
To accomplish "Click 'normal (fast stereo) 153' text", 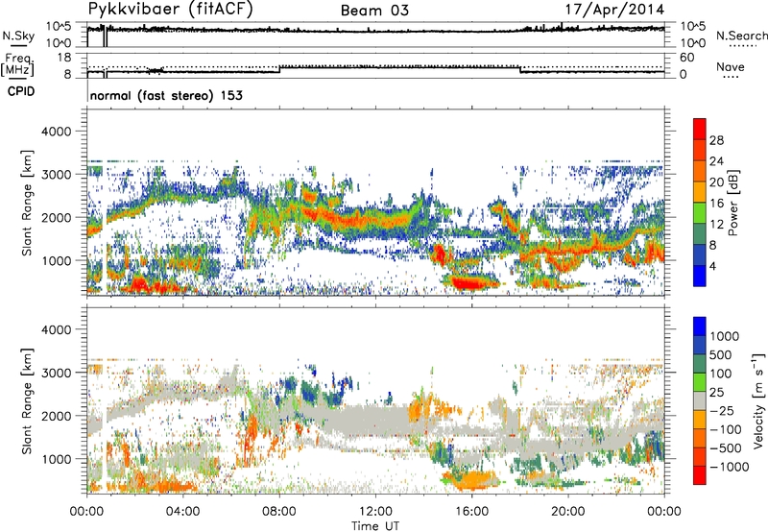I will (166, 96).
